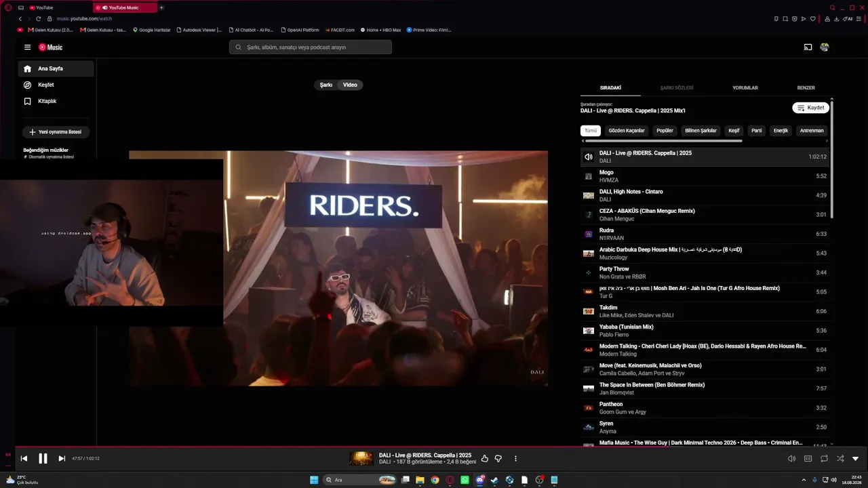The width and height of the screenshot is (868, 488).
Task: Select the Party Throw queue item
Action: coord(705,273)
